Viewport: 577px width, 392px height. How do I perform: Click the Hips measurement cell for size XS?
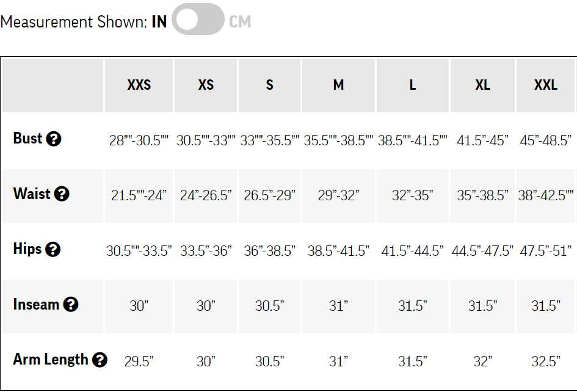[x=206, y=251]
